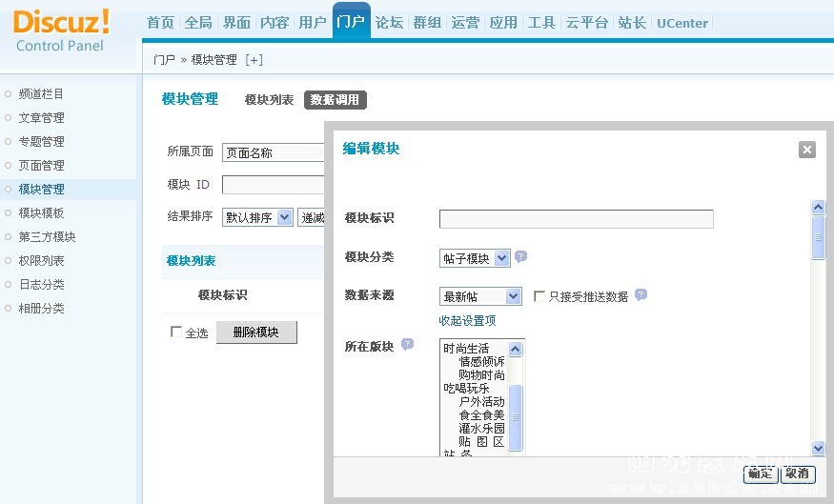Image resolution: width=834 pixels, height=504 pixels.
Task: Open 文章管理 in the sidebar
Action: pyautogui.click(x=41, y=118)
